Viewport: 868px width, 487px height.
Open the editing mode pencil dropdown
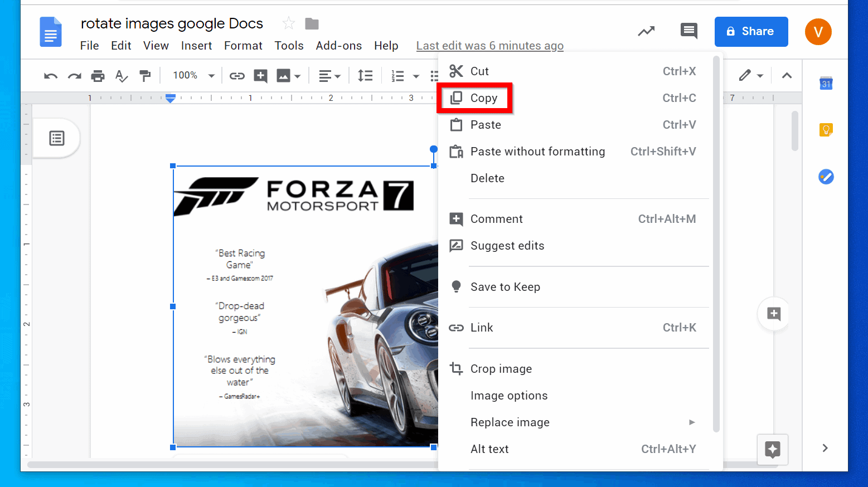tap(751, 75)
